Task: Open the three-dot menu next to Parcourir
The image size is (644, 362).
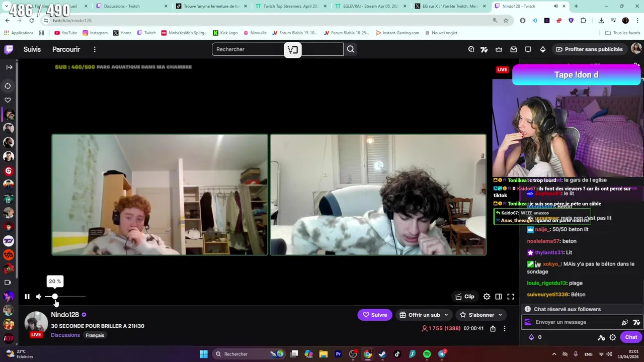Action: click(95, 49)
